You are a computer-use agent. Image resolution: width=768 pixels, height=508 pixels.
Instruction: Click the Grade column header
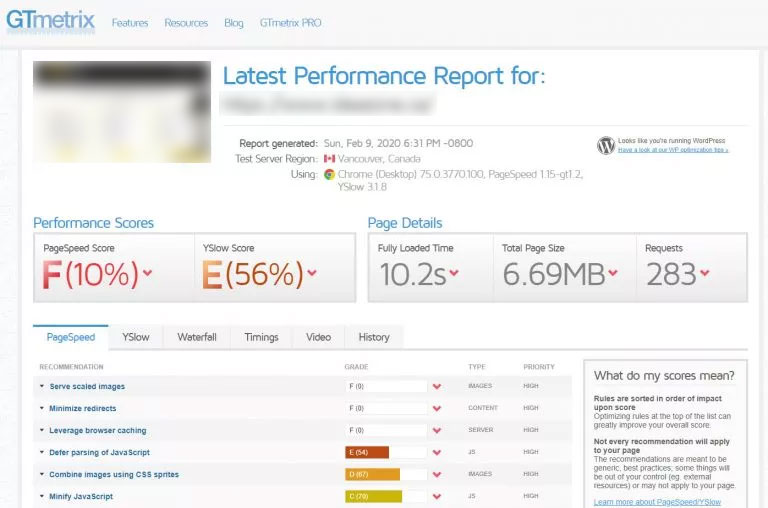point(356,367)
